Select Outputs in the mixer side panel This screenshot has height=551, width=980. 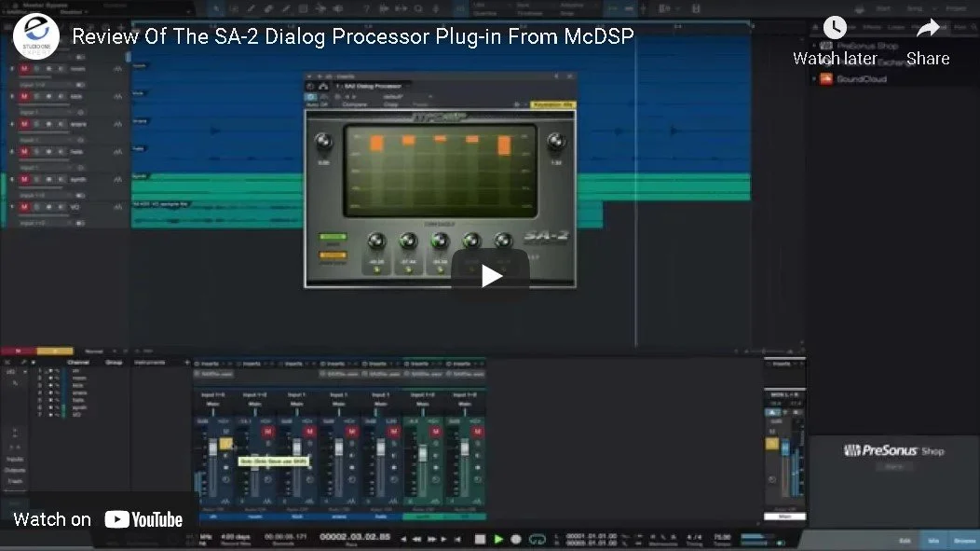pyautogui.click(x=15, y=470)
